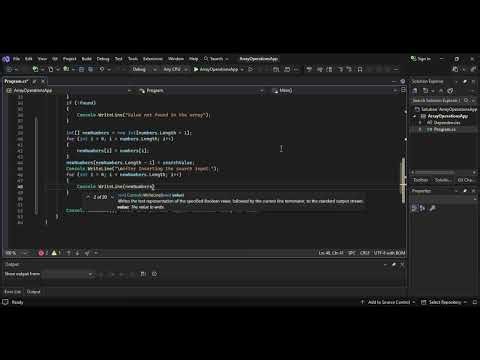480x360 pixels.
Task: Expand the start target dropdown arrow
Action: coord(242,69)
